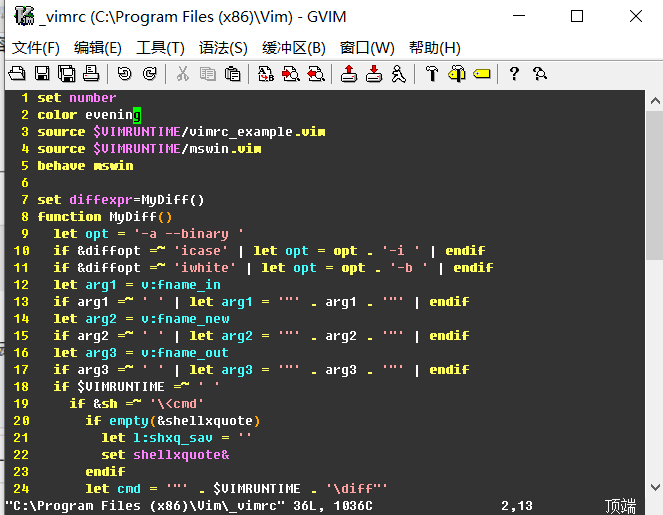The width and height of the screenshot is (663, 515).
Task: Click the scrollbar down arrow
Action: (655, 487)
